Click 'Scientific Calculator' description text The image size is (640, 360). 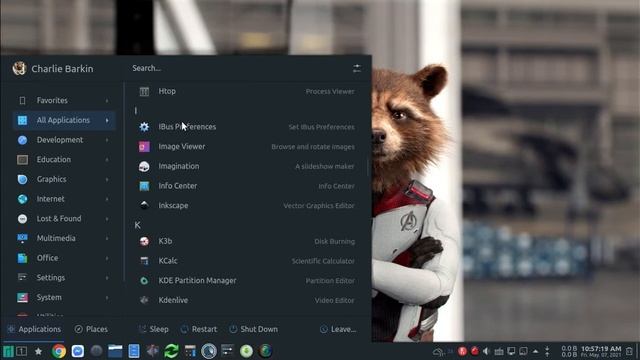coord(323,261)
